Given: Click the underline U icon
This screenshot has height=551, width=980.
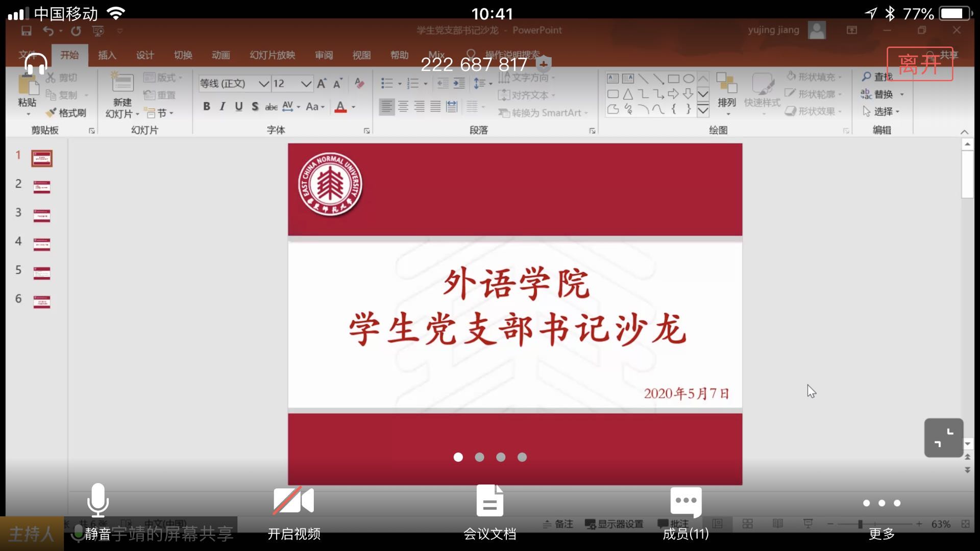Looking at the screenshot, I should pyautogui.click(x=238, y=107).
